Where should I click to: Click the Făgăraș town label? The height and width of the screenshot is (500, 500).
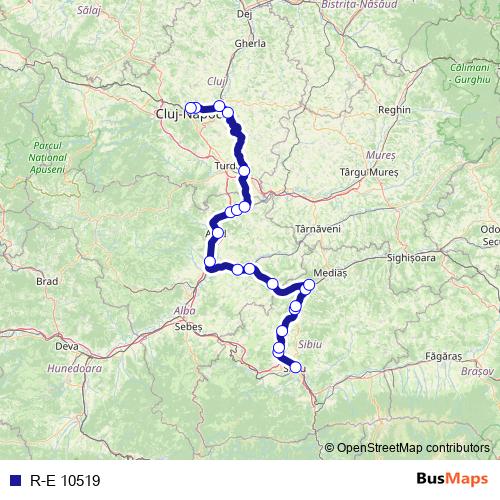tap(444, 357)
